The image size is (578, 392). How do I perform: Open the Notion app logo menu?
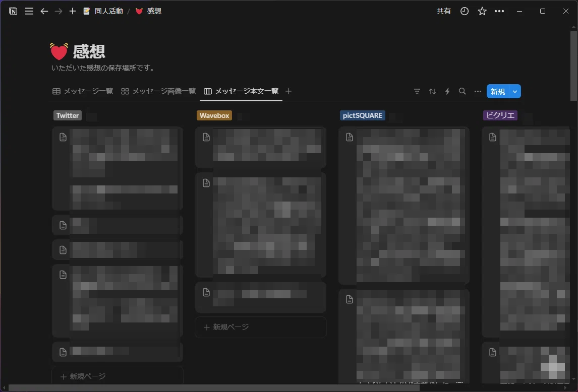(x=13, y=11)
